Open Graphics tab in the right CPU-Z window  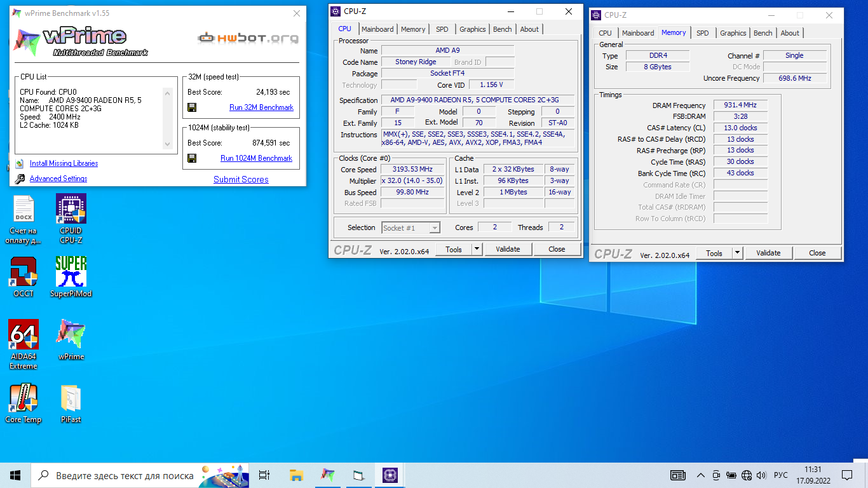pyautogui.click(x=733, y=33)
